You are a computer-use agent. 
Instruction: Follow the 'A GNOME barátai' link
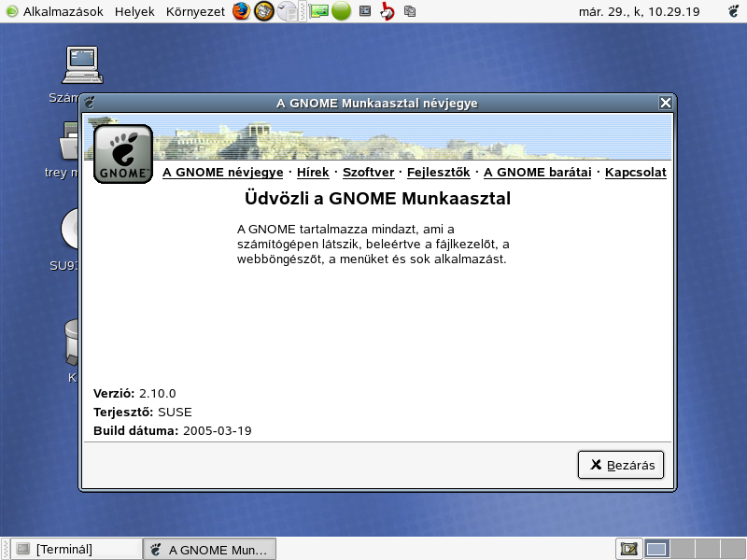click(x=538, y=173)
